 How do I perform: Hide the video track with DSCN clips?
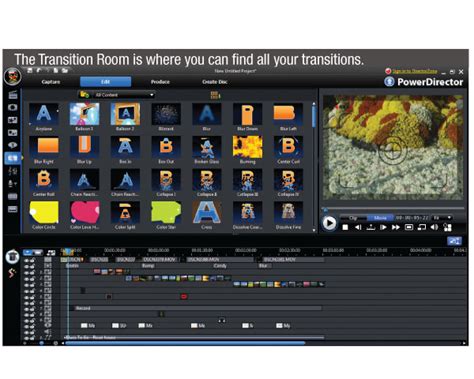[x=27, y=260]
